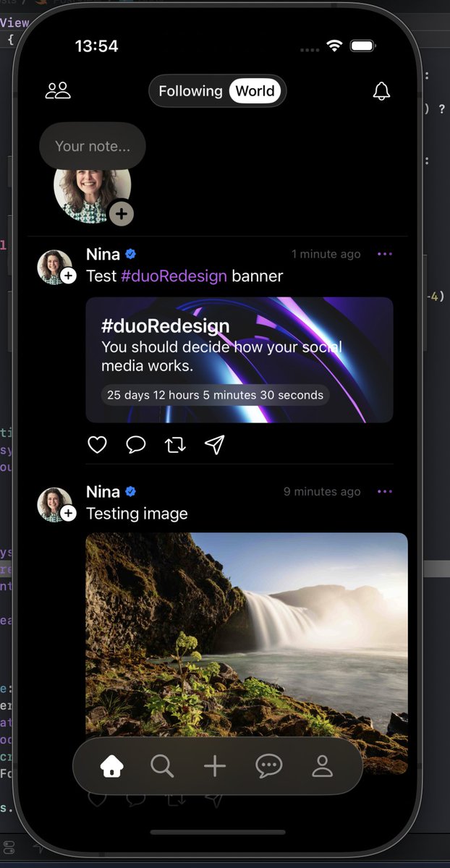Image resolution: width=450 pixels, height=868 pixels.
Task: Switch to the World feed
Action: pyautogui.click(x=255, y=91)
